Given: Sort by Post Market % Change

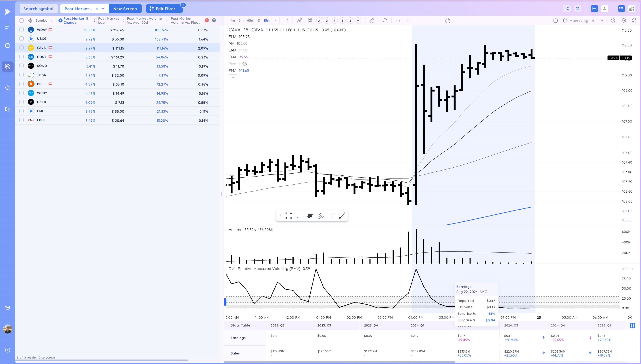Looking at the screenshot, I should (77, 21).
